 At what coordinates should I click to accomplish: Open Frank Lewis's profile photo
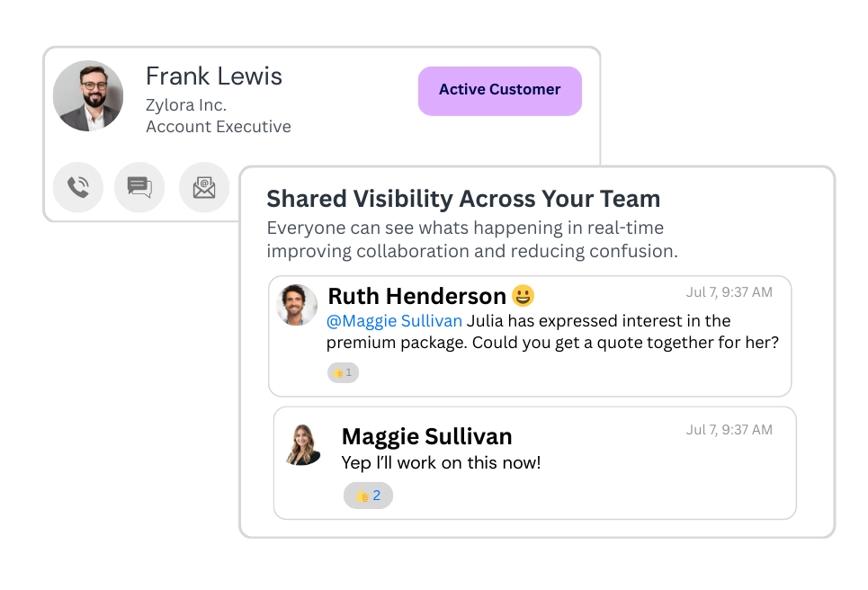click(x=87, y=95)
